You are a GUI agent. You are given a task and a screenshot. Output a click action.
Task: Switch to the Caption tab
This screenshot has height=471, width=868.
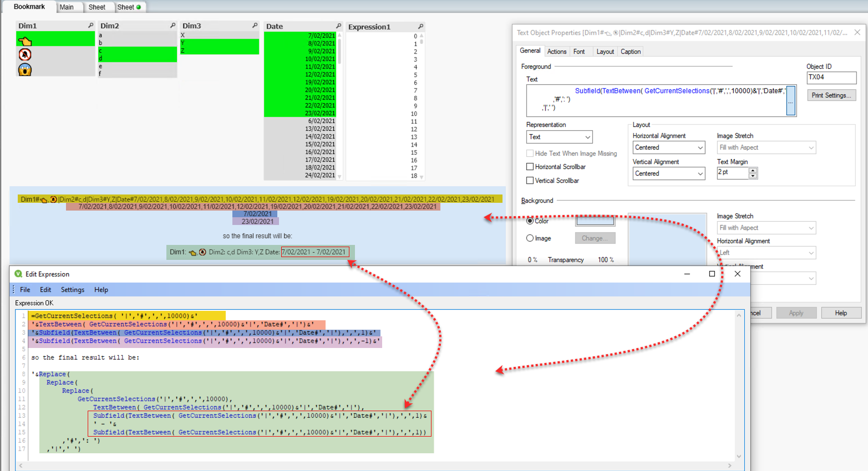tap(631, 52)
